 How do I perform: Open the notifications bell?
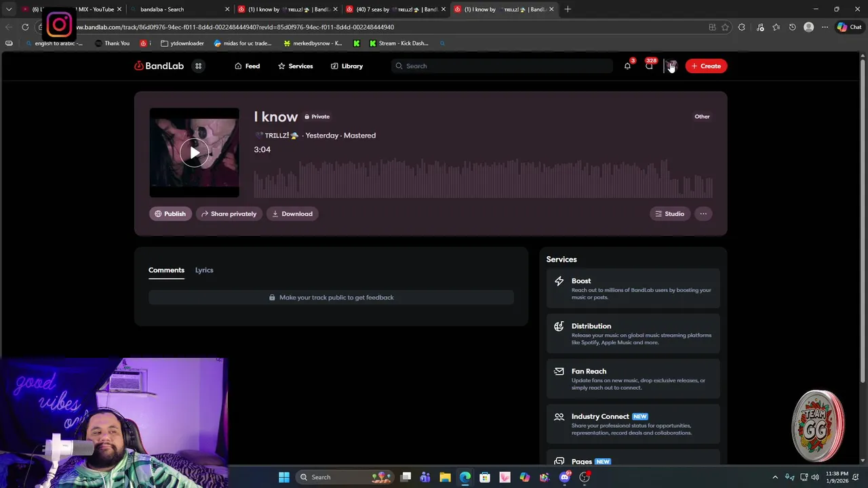(x=627, y=66)
